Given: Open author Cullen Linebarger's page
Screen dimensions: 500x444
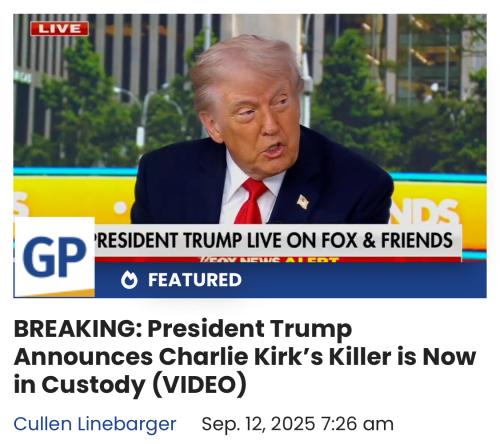Looking at the screenshot, I should click(x=95, y=424).
